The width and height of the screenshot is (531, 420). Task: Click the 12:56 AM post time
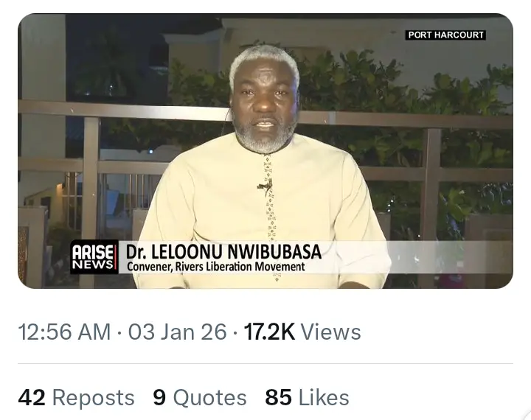[64, 332]
